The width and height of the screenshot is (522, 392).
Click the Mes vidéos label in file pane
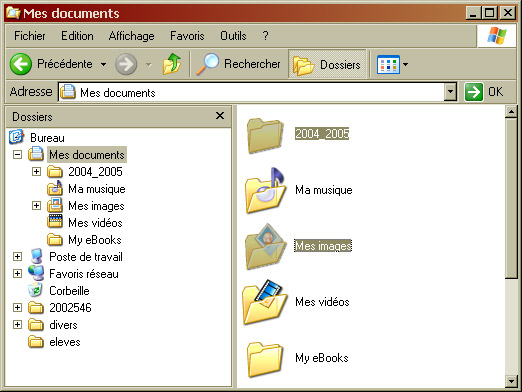pos(322,302)
